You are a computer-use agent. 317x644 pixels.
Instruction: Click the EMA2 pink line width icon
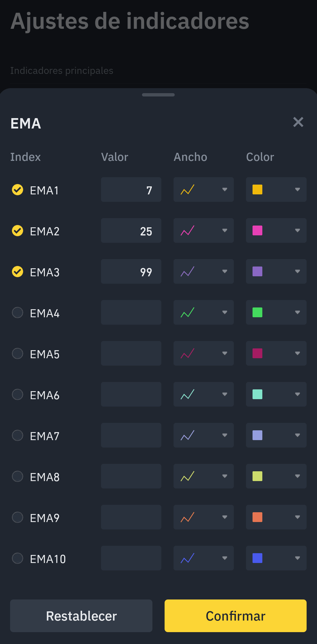187,231
